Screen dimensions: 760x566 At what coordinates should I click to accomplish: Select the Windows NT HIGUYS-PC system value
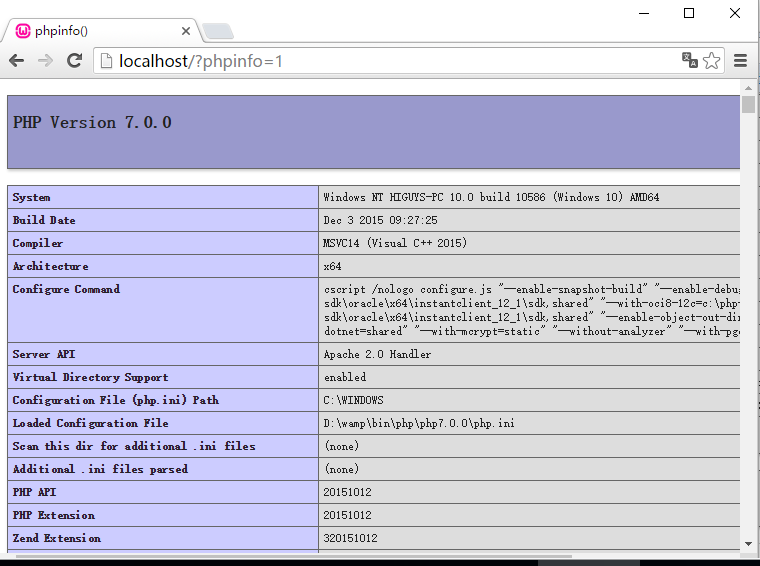[491, 197]
